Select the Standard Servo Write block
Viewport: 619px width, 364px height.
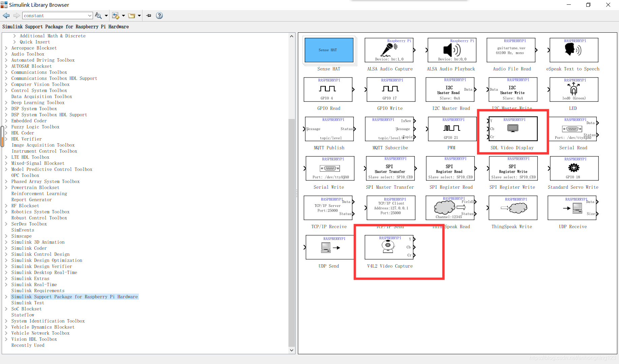pyautogui.click(x=574, y=168)
